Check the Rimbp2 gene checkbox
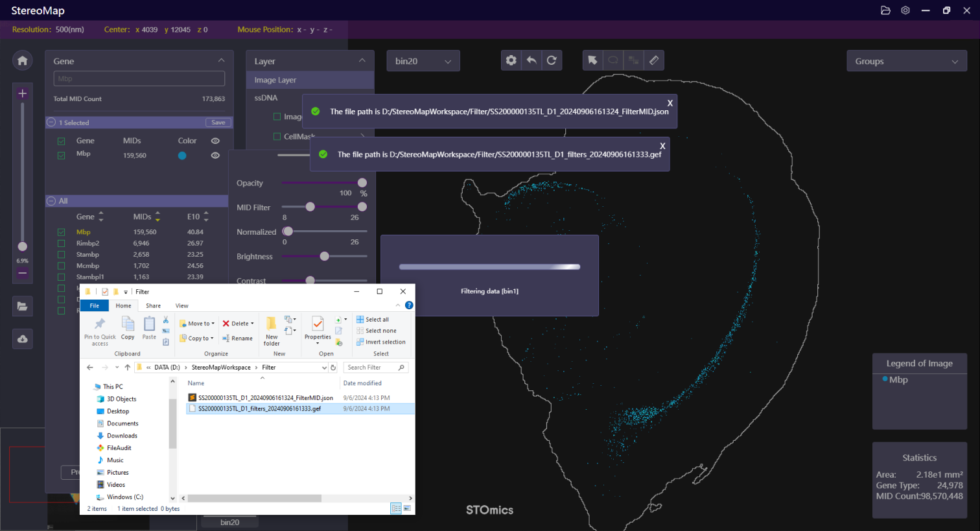This screenshot has height=531, width=980. click(62, 244)
